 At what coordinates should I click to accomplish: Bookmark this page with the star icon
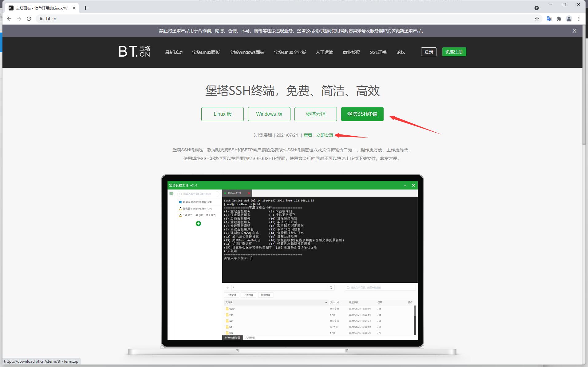tap(537, 19)
